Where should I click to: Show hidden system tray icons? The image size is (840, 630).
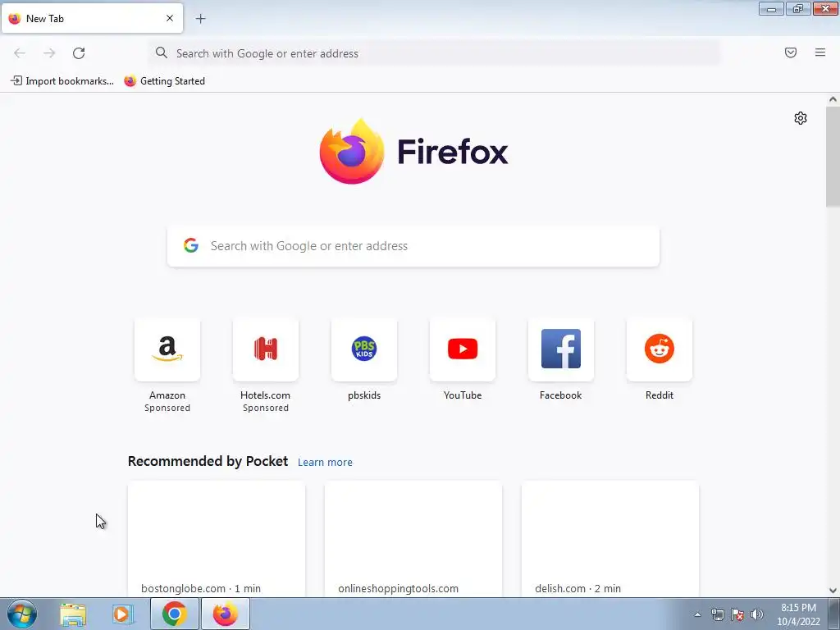(x=697, y=614)
